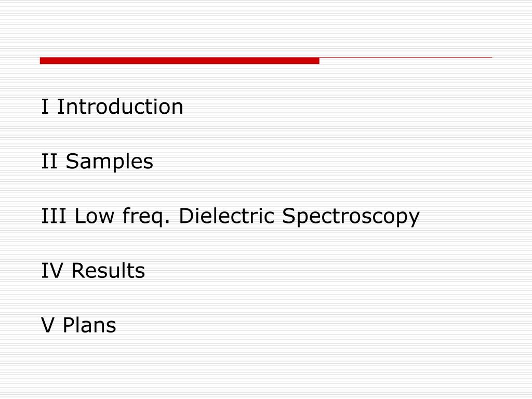Select the 'IV Results' outline line
532x399 pixels.
[x=94, y=271]
